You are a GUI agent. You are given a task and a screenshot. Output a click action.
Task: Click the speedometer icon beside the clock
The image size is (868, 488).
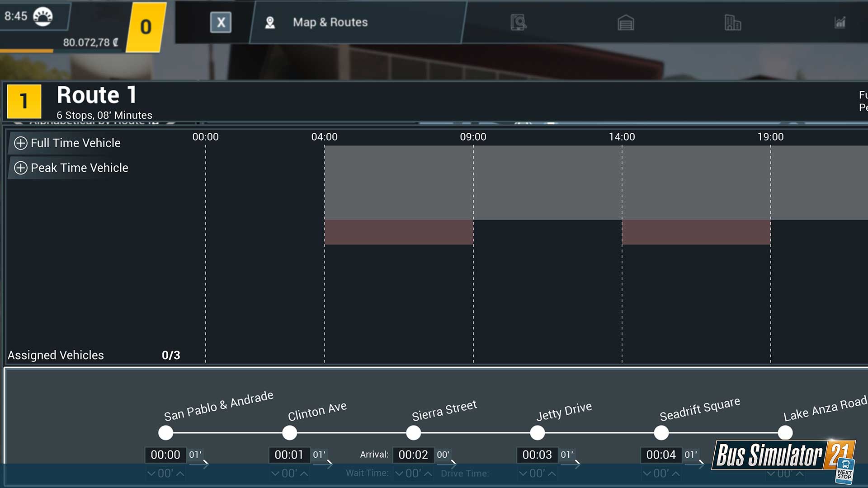43,17
